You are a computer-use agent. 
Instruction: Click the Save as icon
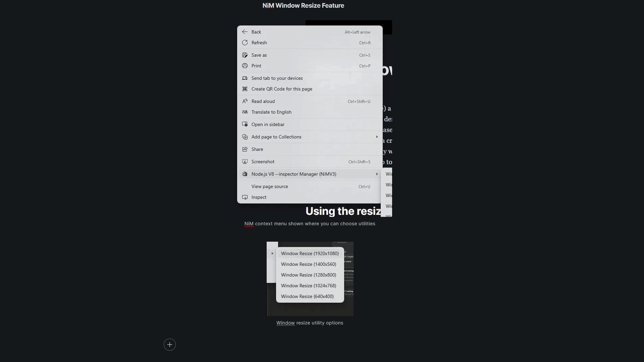(x=245, y=55)
